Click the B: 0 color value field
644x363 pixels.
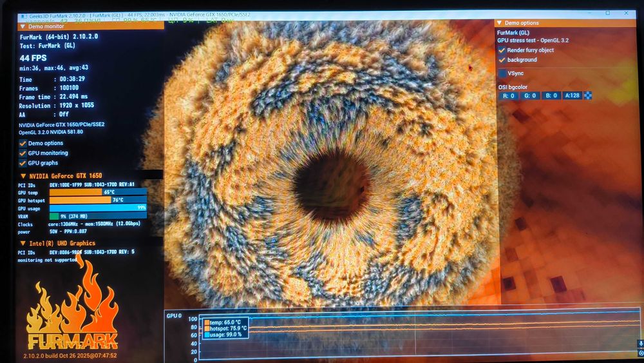click(x=551, y=96)
